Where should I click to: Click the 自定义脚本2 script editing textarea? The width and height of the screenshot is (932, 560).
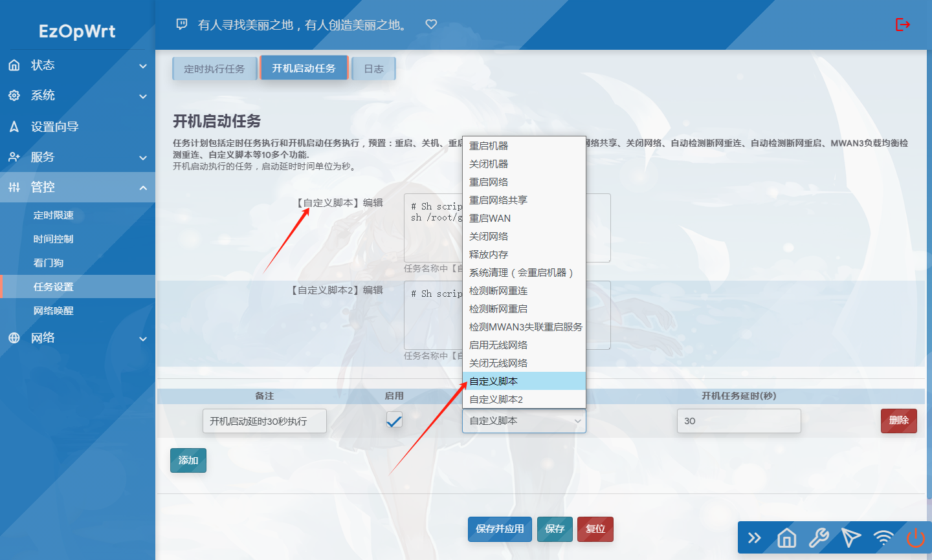[507, 315]
